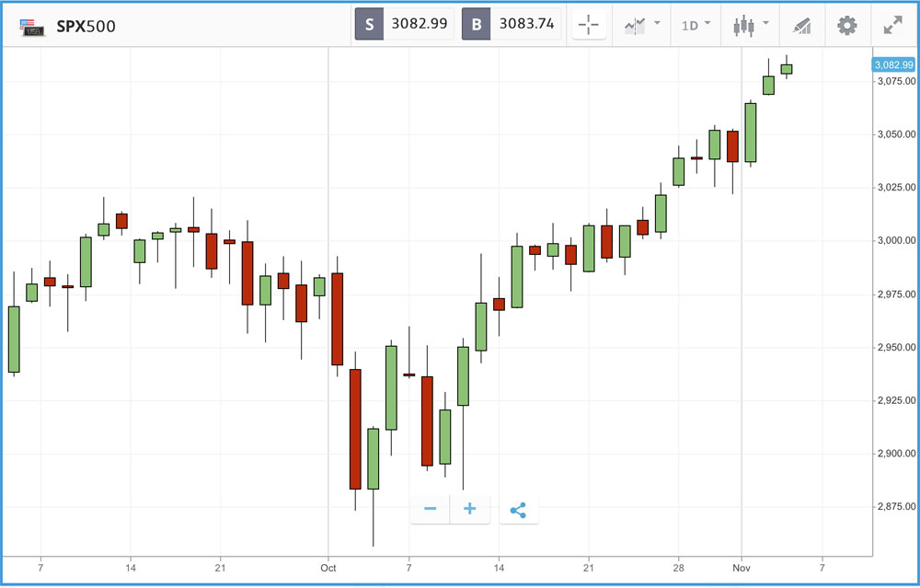Open chart settings gear
920x588 pixels.
coord(846,25)
